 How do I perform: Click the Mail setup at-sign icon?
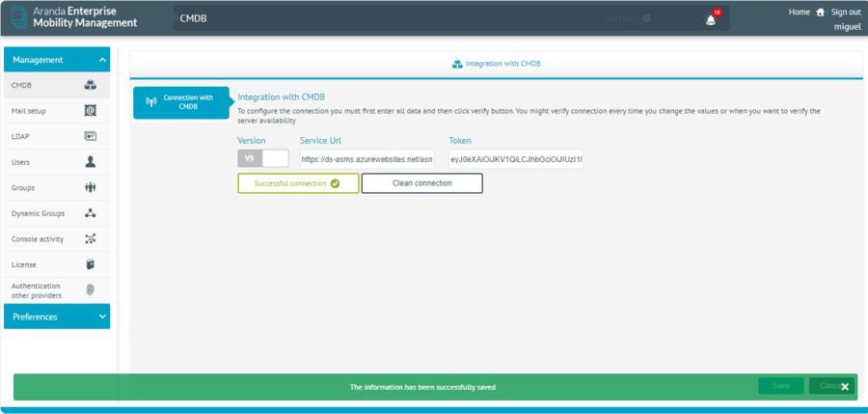[91, 111]
